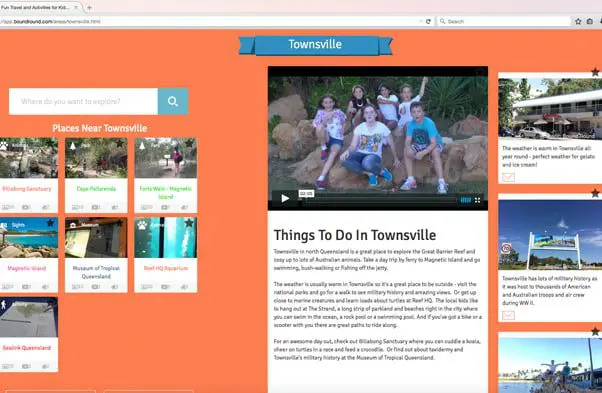Click the Townsville sign photo on military fact card
The image size is (602, 393).
550,234
